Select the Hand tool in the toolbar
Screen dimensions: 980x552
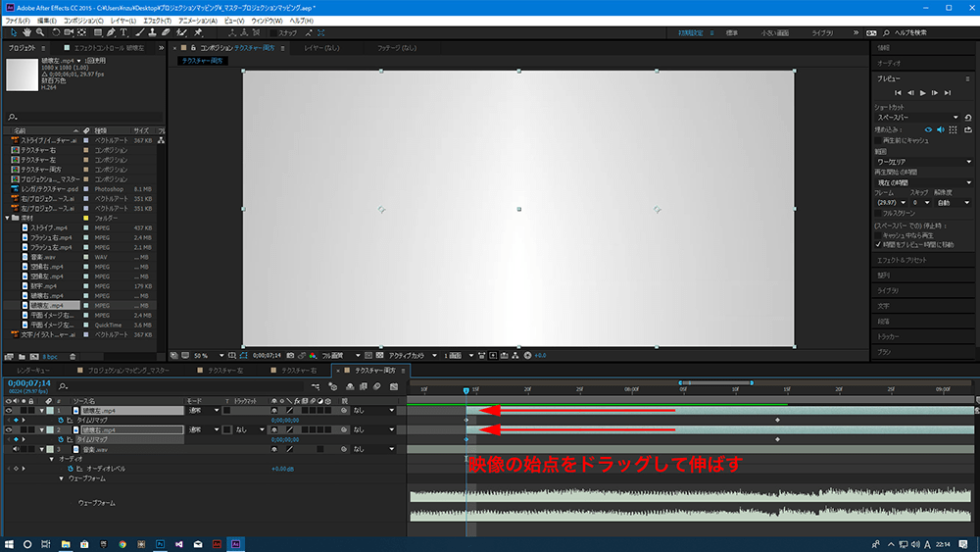25,32
